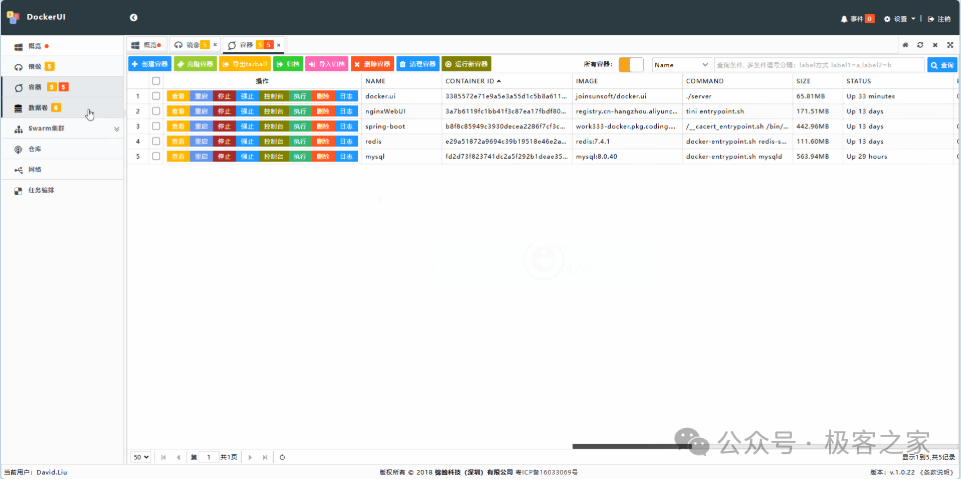This screenshot has width=961, height=481.
Task: Open the page size 50 dropdown
Action: point(142,457)
